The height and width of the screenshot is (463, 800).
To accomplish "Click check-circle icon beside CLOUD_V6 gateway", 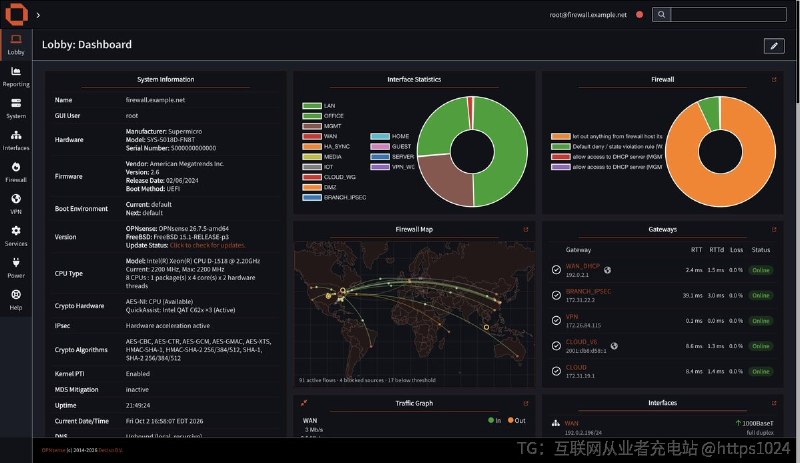I will coord(556,346).
